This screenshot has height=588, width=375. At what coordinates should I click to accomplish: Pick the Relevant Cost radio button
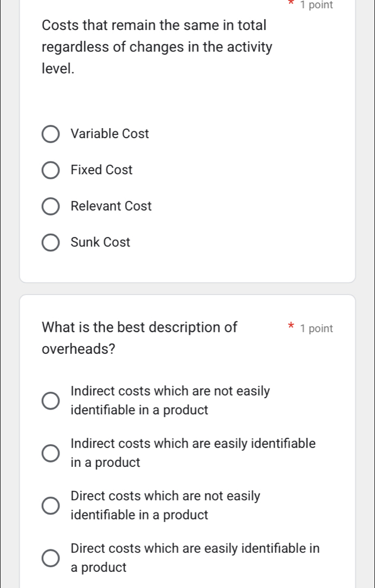(x=51, y=206)
